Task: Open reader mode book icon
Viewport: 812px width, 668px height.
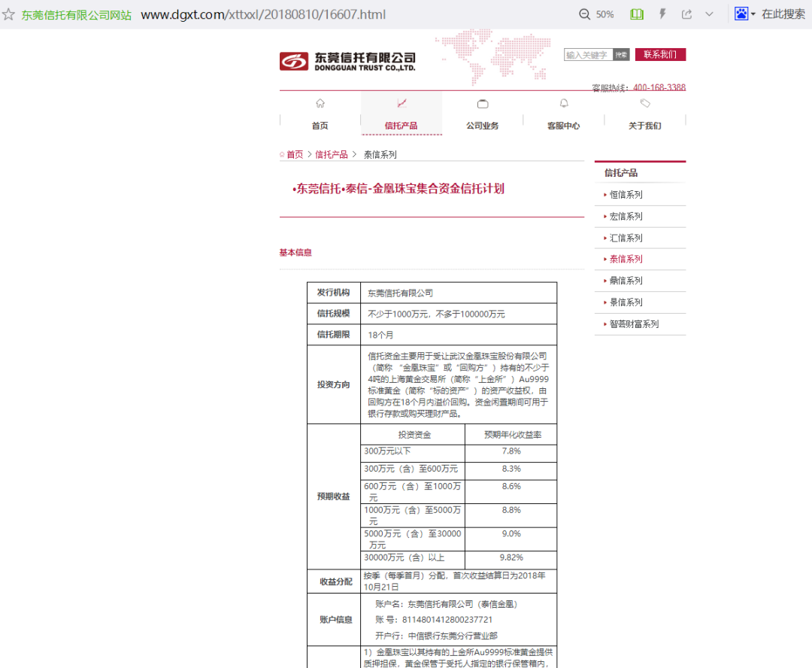Action: (x=637, y=14)
